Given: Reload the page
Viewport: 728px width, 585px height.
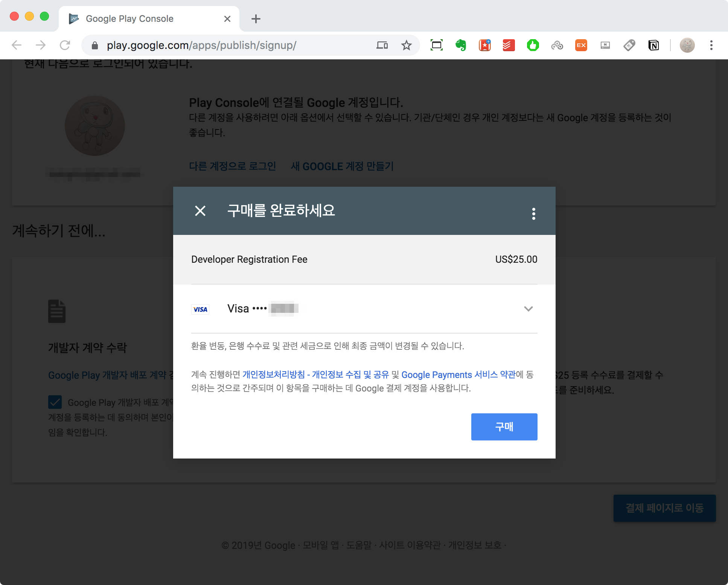Looking at the screenshot, I should pyautogui.click(x=65, y=46).
